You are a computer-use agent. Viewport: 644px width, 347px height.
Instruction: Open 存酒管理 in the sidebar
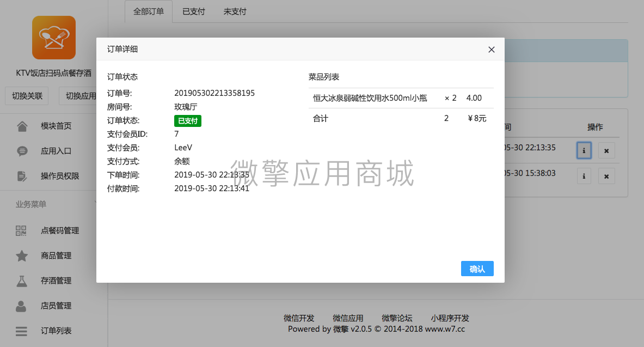pos(56,281)
